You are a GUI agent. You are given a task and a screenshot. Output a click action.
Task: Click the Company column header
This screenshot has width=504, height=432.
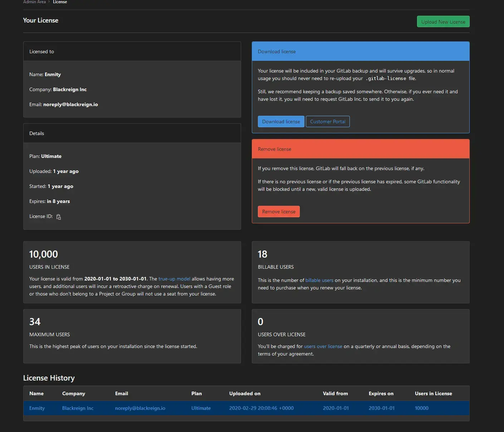click(74, 393)
